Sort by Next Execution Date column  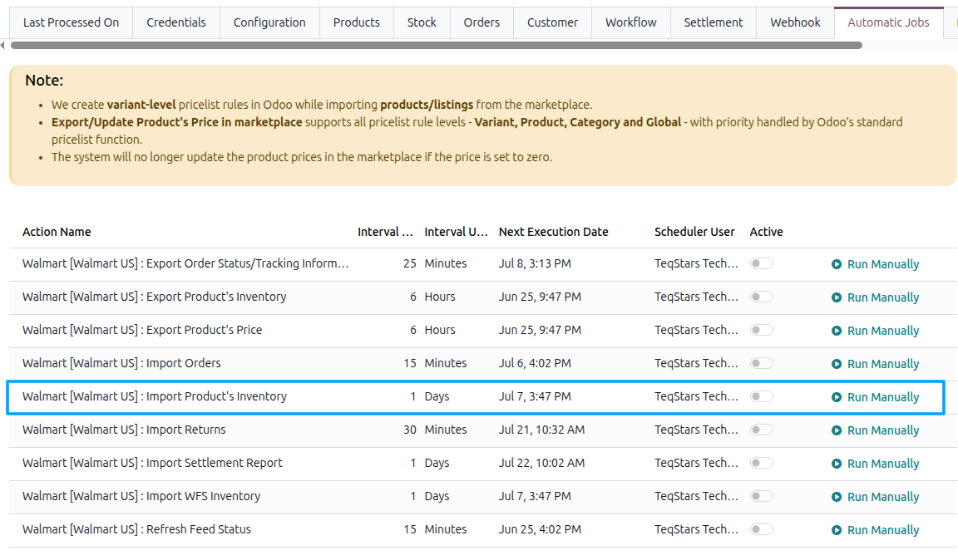[x=554, y=232]
